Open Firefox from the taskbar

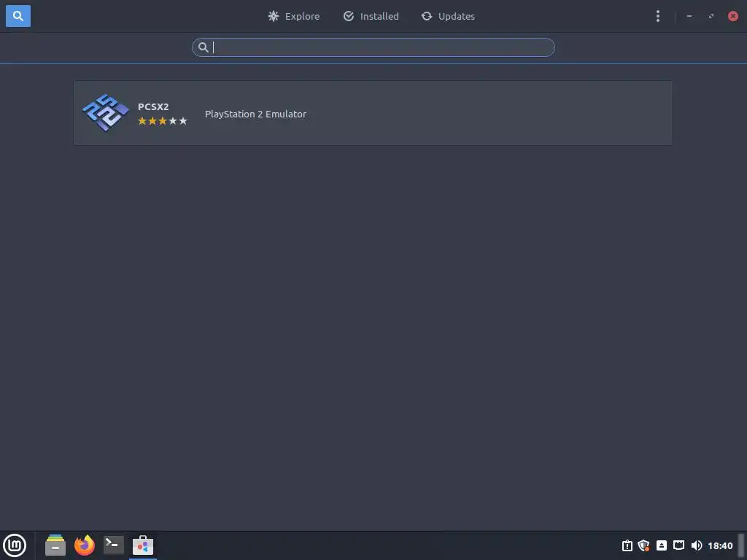pos(85,545)
